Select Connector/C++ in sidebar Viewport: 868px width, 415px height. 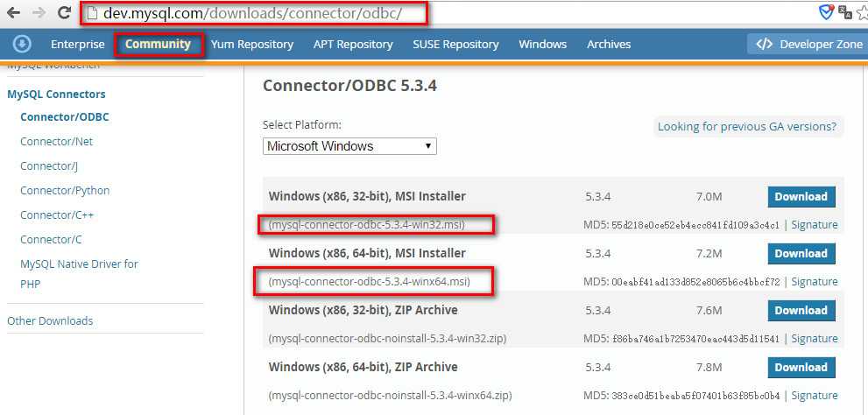57,215
